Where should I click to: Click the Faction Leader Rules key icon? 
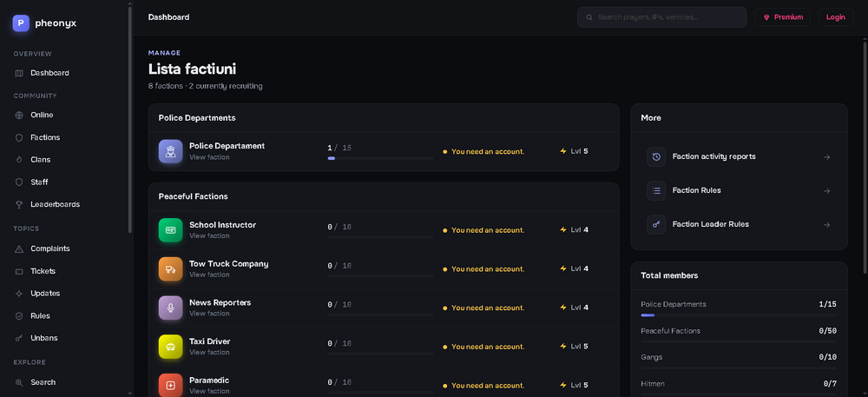click(x=656, y=224)
